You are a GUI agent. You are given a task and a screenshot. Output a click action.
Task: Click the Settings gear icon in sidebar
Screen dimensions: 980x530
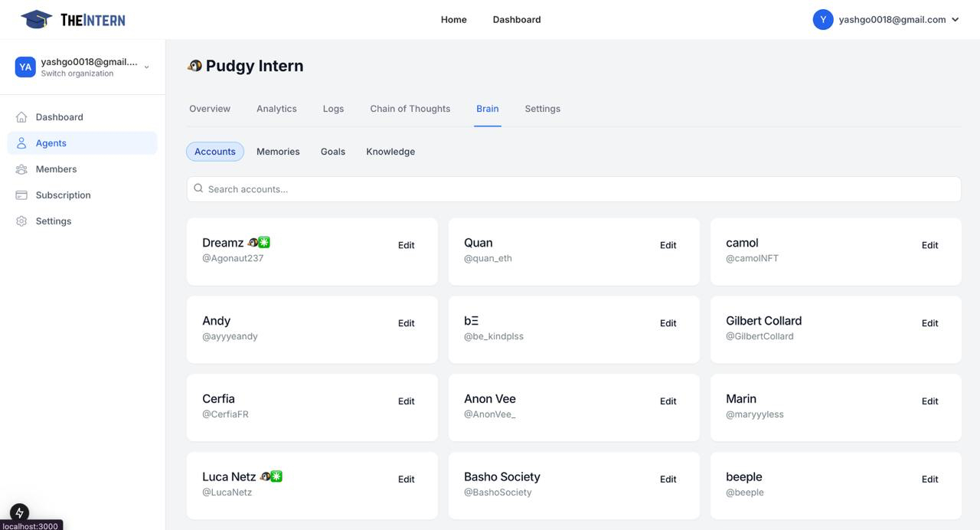click(x=21, y=221)
